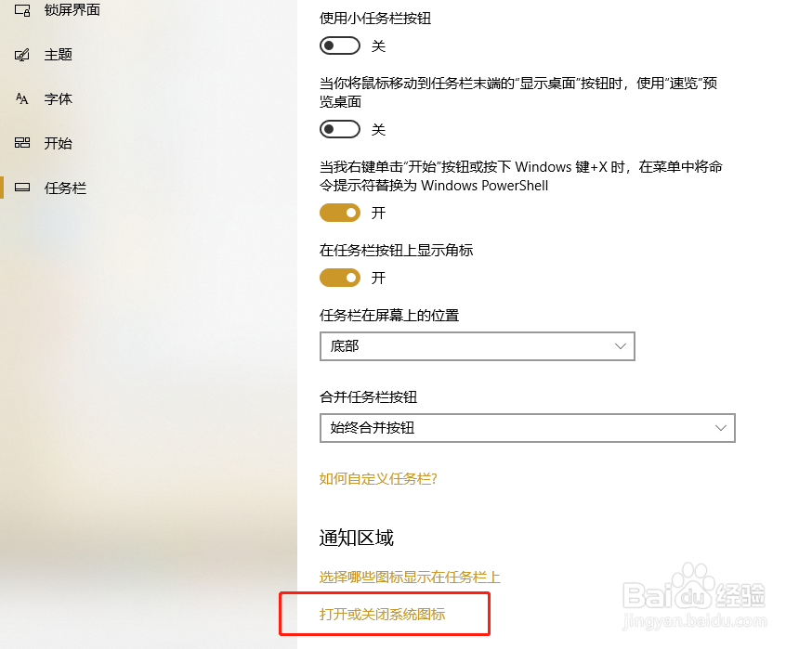
Task: Click the chevron arrow of 底部 dropdown
Action: (621, 346)
